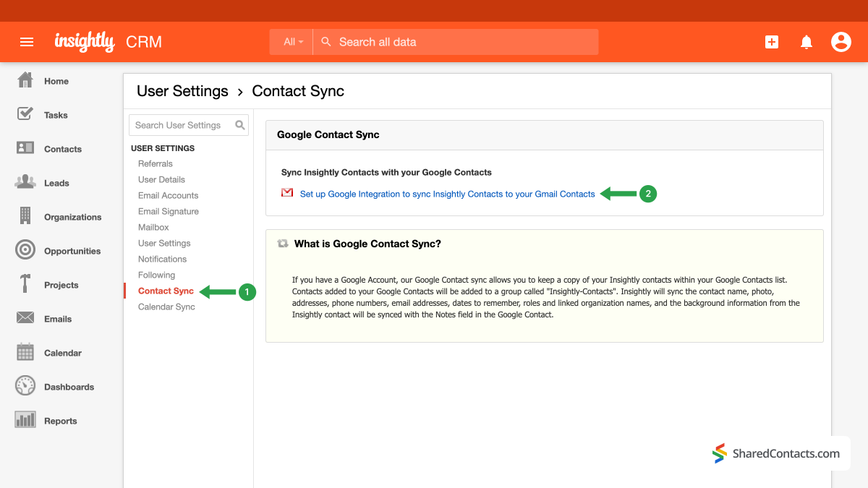Click the Emails envelope icon

[x=25, y=318]
